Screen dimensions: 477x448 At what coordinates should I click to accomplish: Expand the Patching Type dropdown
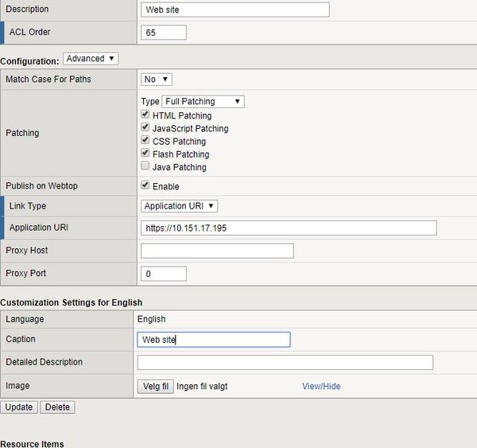(x=203, y=102)
